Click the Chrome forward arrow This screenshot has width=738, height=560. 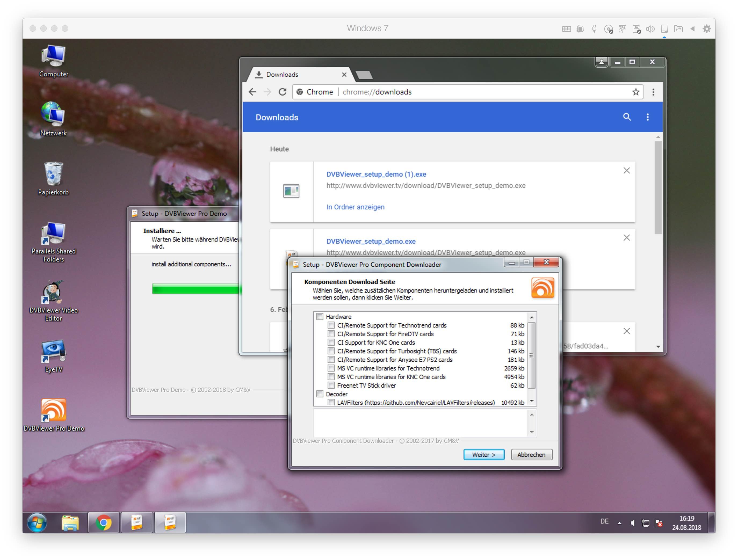pyautogui.click(x=267, y=92)
